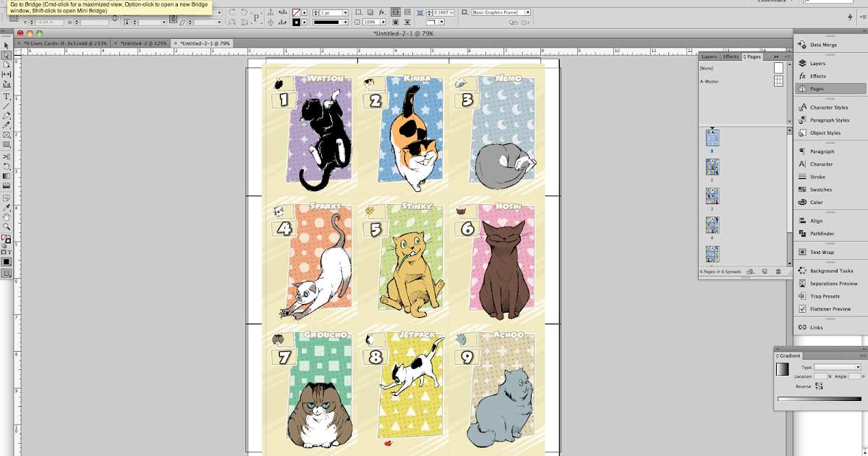The width and height of the screenshot is (868, 456).
Task: Select the Scissors tool
Action: pos(7,156)
